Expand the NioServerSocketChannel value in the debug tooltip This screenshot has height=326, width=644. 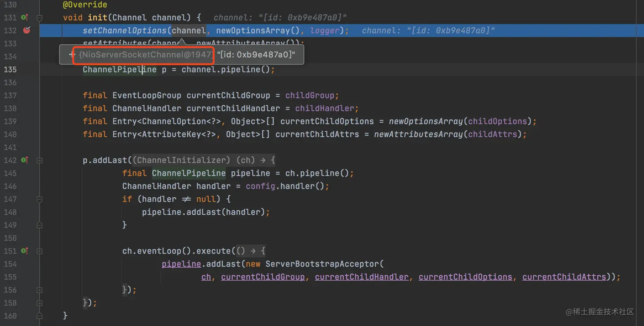click(72, 55)
